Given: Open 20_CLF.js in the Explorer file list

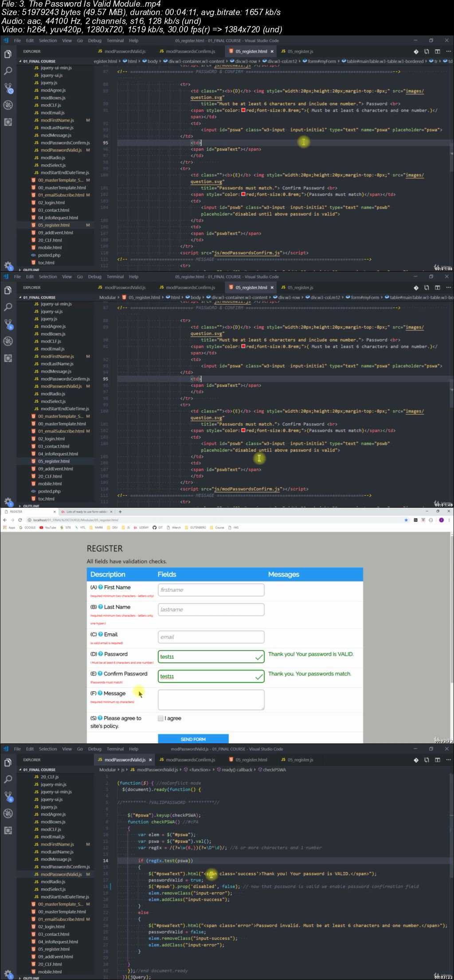Looking at the screenshot, I should [50, 777].
